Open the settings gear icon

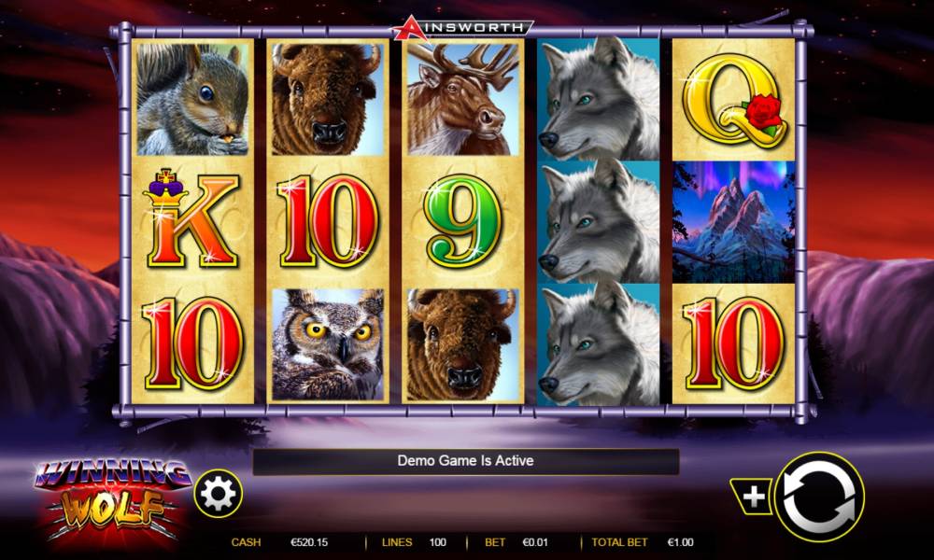tap(218, 494)
